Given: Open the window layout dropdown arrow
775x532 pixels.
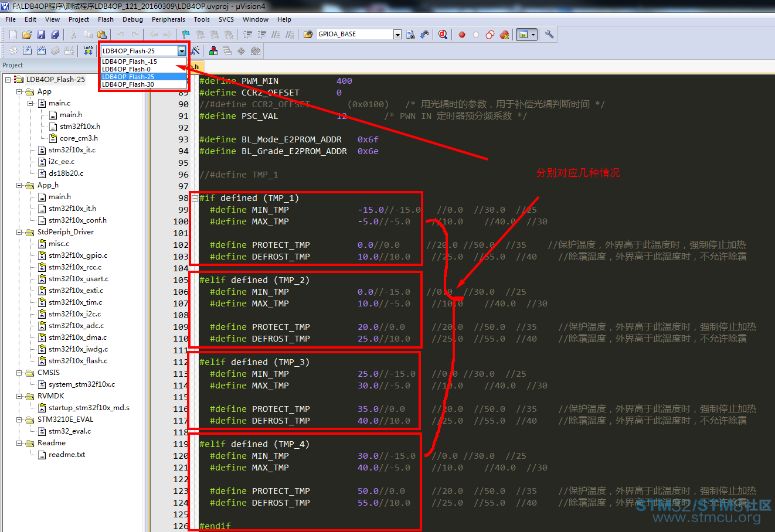Looking at the screenshot, I should point(533,35).
